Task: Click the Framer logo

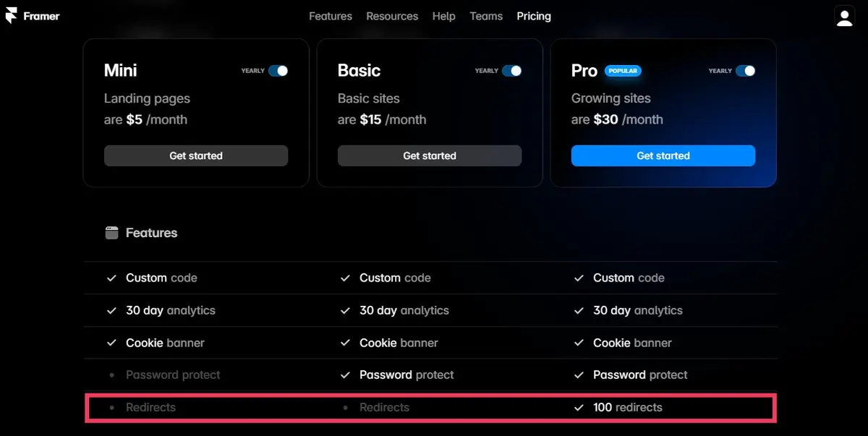Action: click(33, 15)
